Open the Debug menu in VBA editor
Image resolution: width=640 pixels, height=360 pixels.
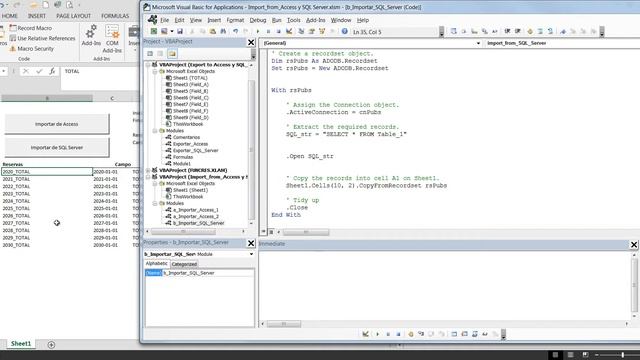(258, 20)
